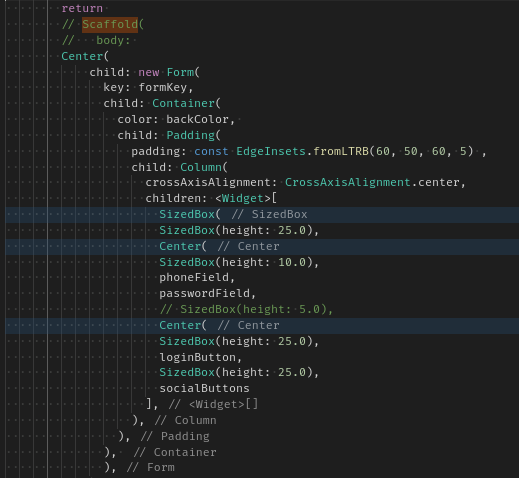Viewport: 519px width, 478px height.
Task: Click the new keyword before Form
Action: coord(149,72)
